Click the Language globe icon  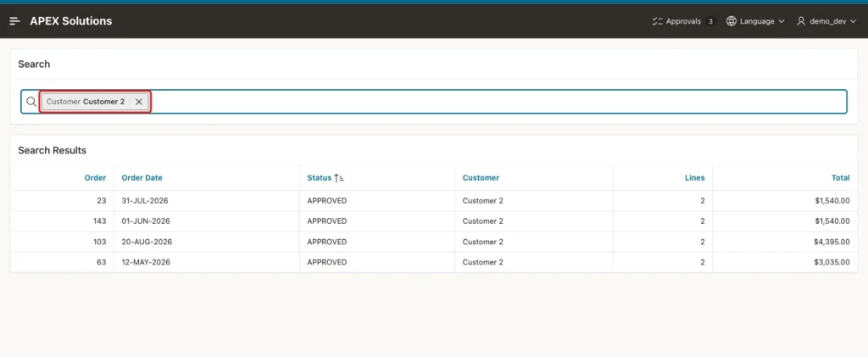click(732, 21)
